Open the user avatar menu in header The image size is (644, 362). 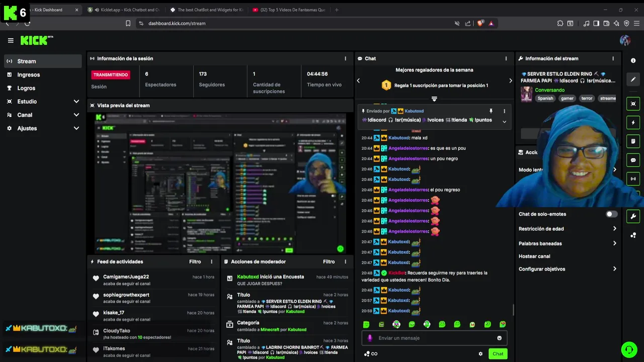pyautogui.click(x=625, y=41)
